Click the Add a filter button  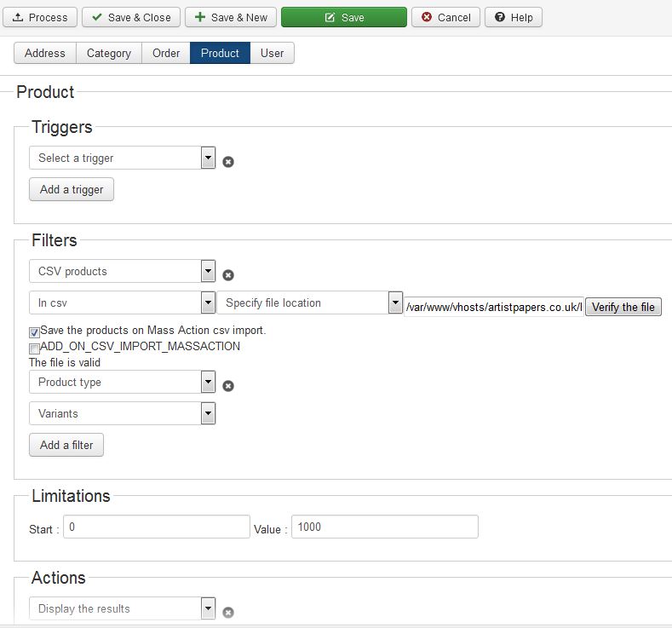66,445
